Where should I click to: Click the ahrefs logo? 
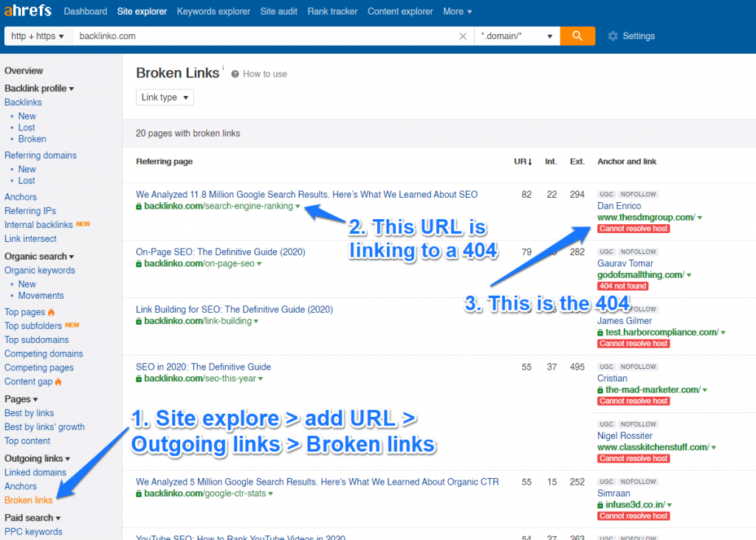pos(28,10)
